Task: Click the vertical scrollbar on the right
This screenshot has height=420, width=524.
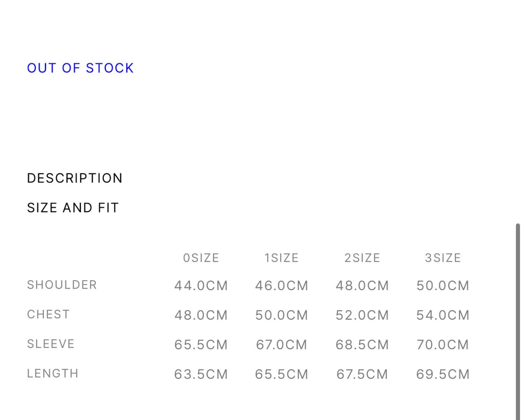Action: tap(517, 321)
